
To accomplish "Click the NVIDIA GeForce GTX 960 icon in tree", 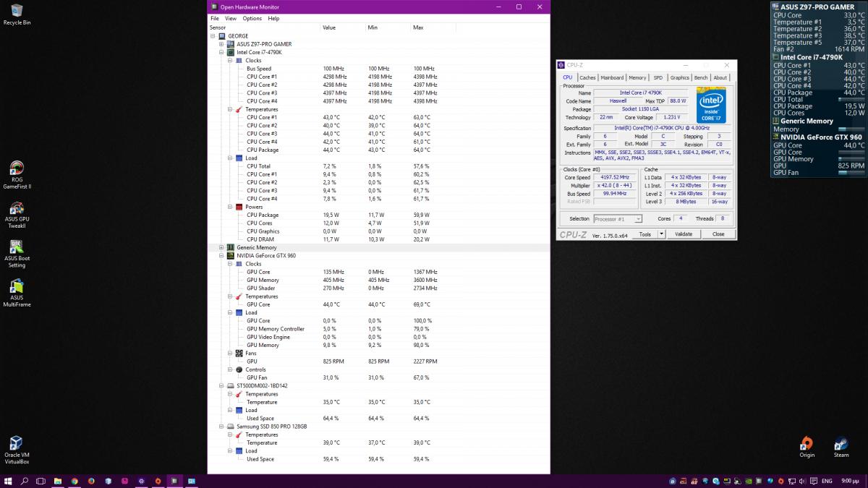I will click(x=231, y=256).
